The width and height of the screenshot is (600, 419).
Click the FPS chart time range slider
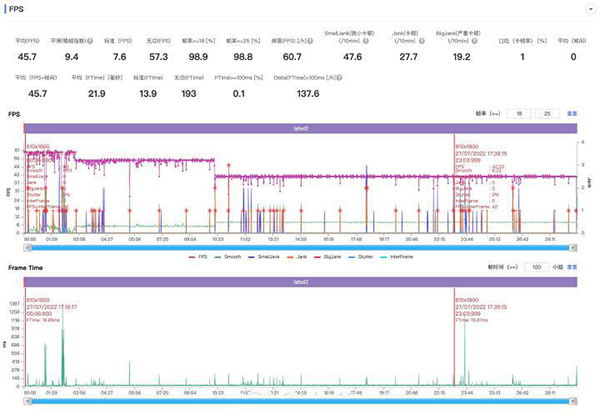(x=298, y=246)
